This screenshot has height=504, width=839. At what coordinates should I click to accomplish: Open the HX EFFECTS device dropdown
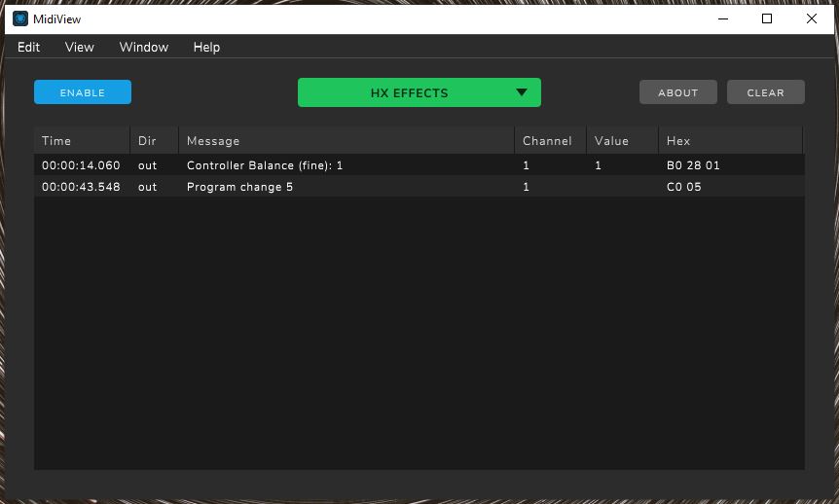(419, 92)
